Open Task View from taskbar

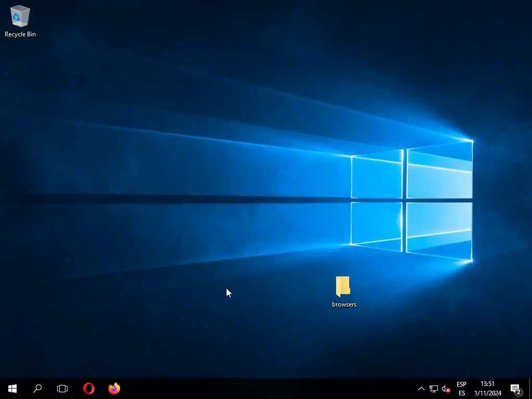point(62,389)
